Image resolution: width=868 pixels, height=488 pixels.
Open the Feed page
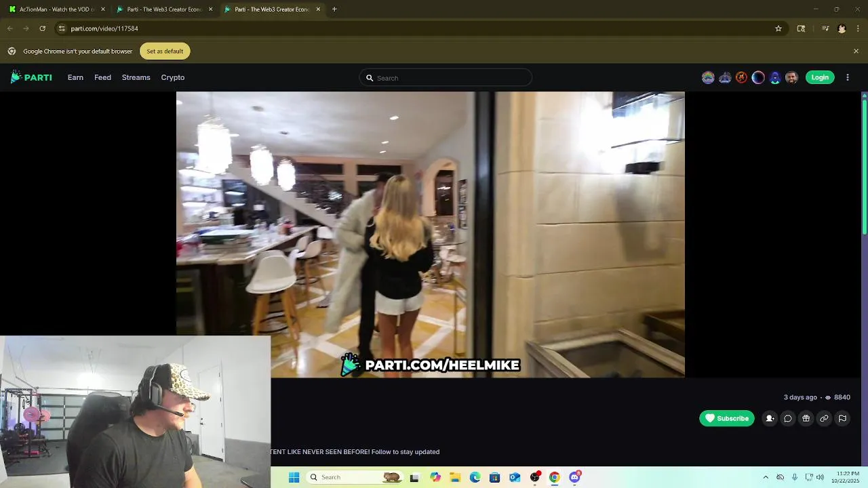coord(102,77)
